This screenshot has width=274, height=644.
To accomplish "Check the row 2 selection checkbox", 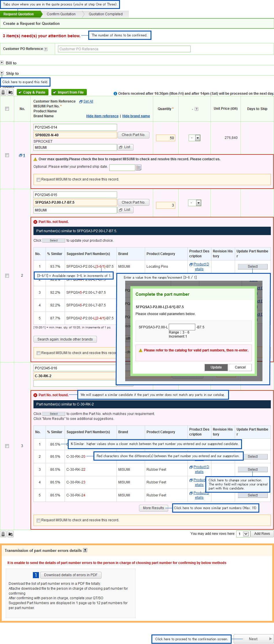I will tap(7, 276).
